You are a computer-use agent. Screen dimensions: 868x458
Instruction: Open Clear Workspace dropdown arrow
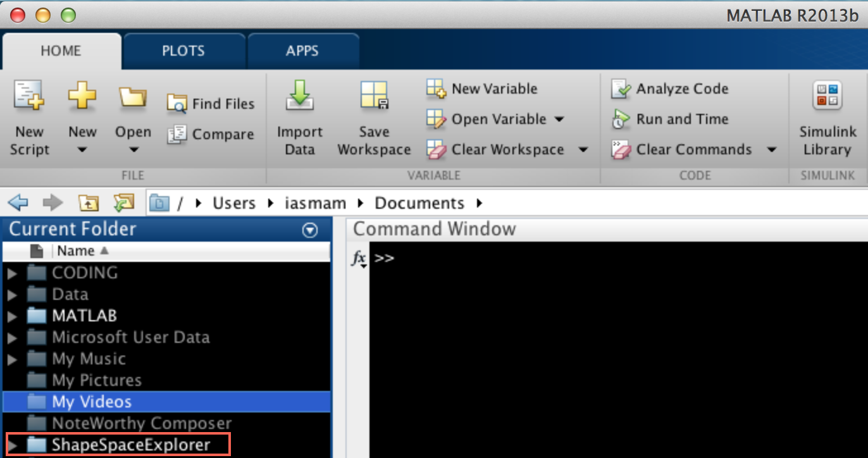[583, 150]
